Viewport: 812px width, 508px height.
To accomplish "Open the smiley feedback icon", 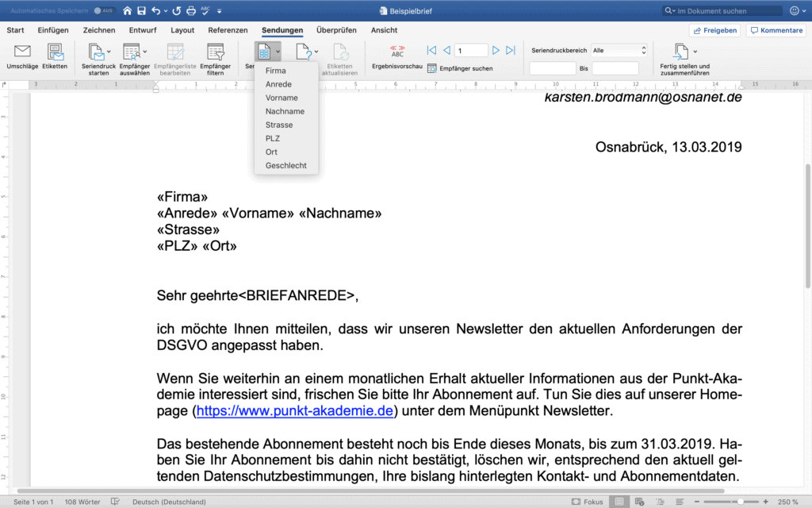I will tap(794, 10).
